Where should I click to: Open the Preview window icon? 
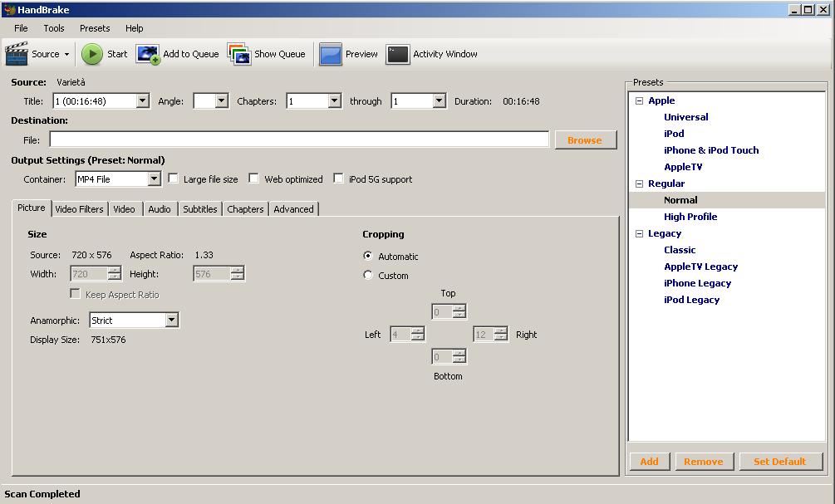(x=331, y=54)
